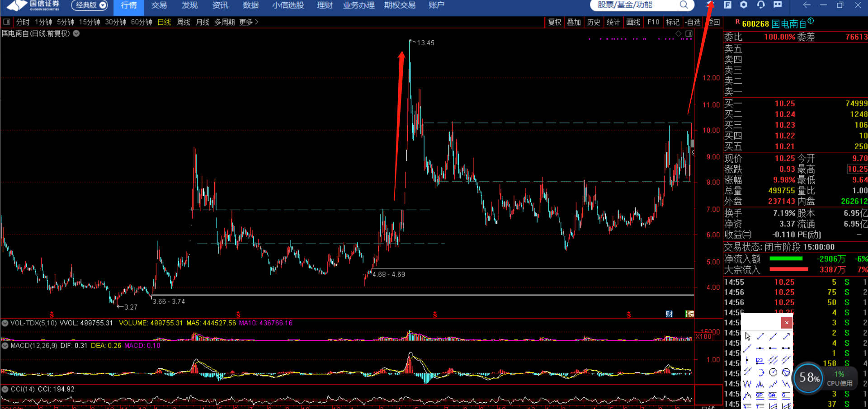Toggle the left sidebar panel icon
Image resolution: width=868 pixels, height=409 pixels.
[x=7, y=22]
